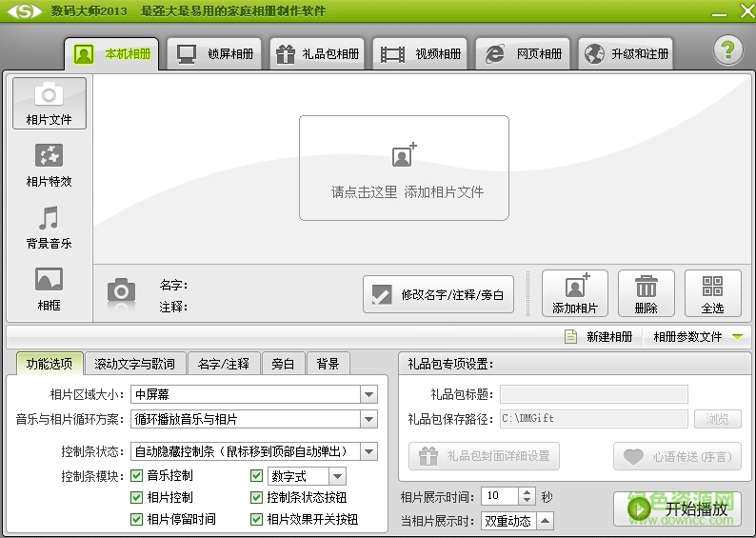Click the 删除 trash button
The width and height of the screenshot is (756, 538).
647,293
